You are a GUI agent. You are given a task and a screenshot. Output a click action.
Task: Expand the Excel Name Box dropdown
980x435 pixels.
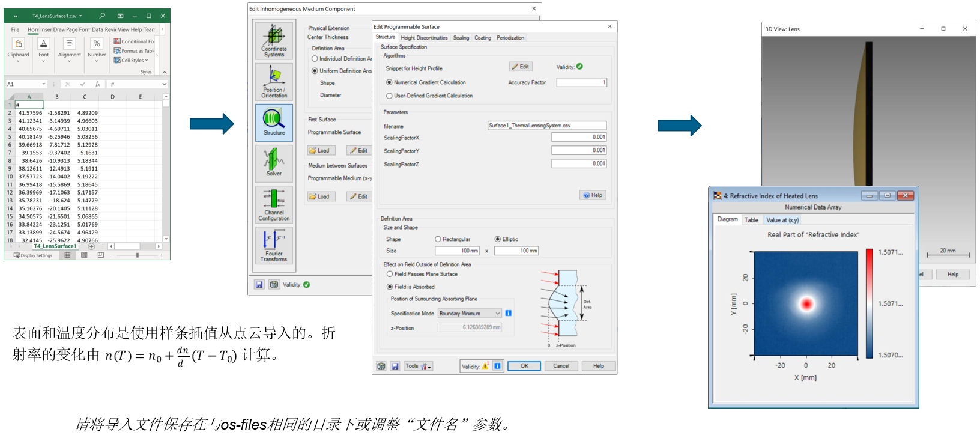(44, 84)
